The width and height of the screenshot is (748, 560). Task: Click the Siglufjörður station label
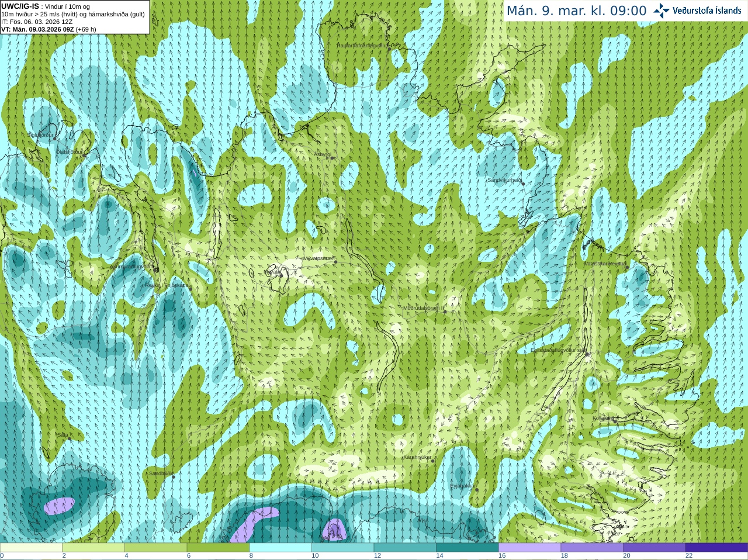coord(40,135)
